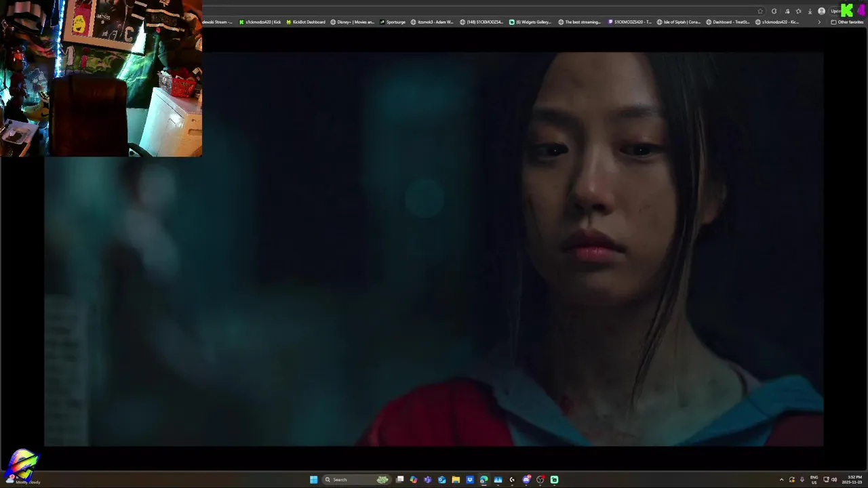Screen dimensions: 868x488
Task: Open the browser profile avatar
Action: [822, 12]
